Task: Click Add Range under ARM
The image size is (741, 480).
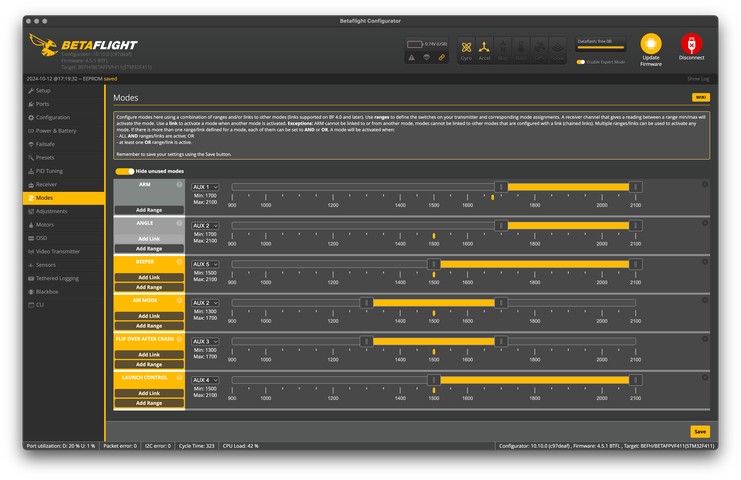Action: 149,210
